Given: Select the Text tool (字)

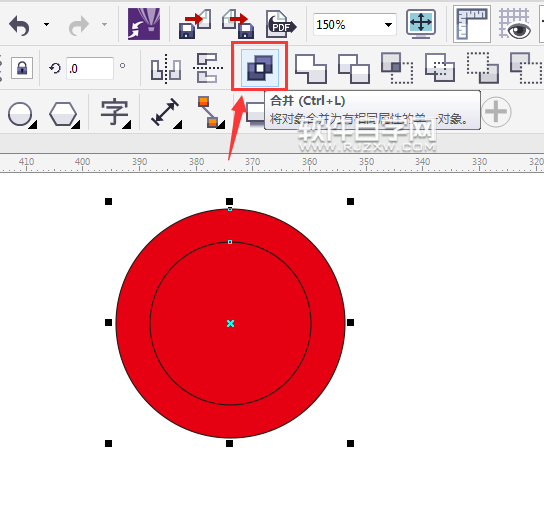Looking at the screenshot, I should (115, 113).
